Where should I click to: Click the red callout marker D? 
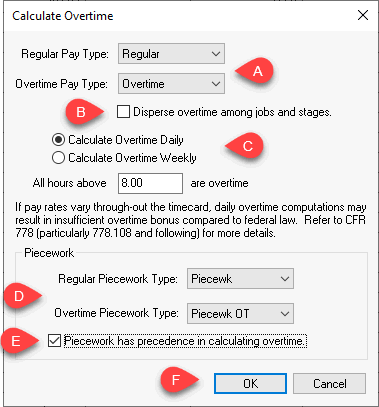[x=23, y=296]
